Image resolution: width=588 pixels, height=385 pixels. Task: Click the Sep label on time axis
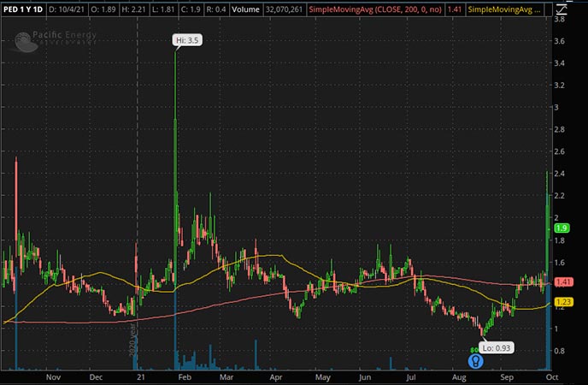tap(507, 377)
